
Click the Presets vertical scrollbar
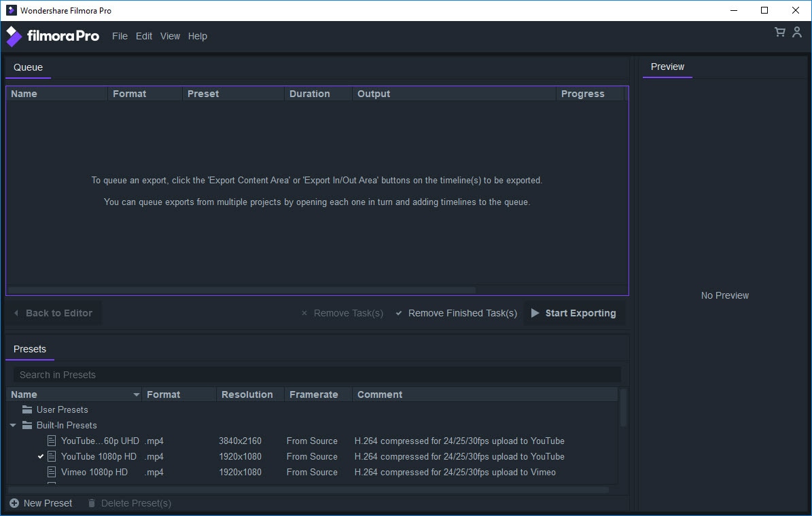pos(623,408)
